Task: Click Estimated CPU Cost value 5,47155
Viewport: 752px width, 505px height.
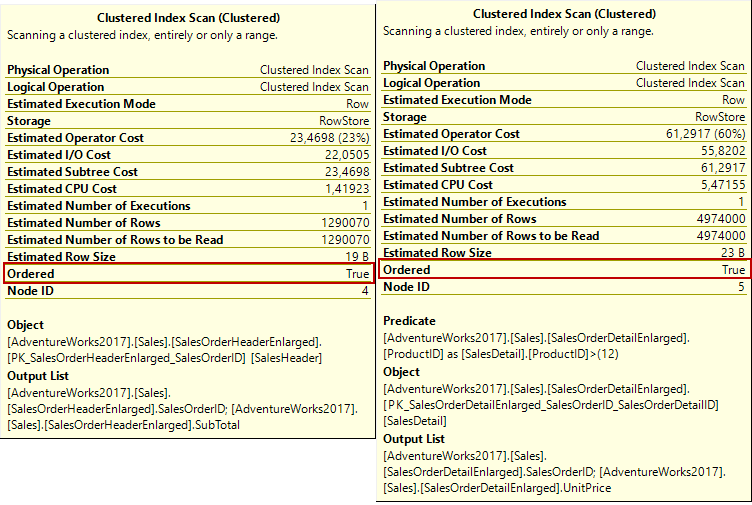Action: pyautogui.click(x=723, y=185)
